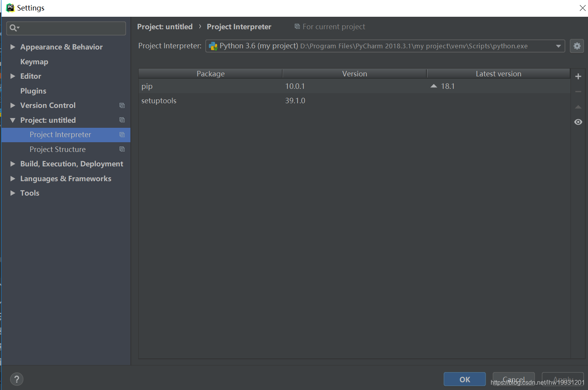
Task: Select Keymap in the settings sidebar
Action: [34, 62]
